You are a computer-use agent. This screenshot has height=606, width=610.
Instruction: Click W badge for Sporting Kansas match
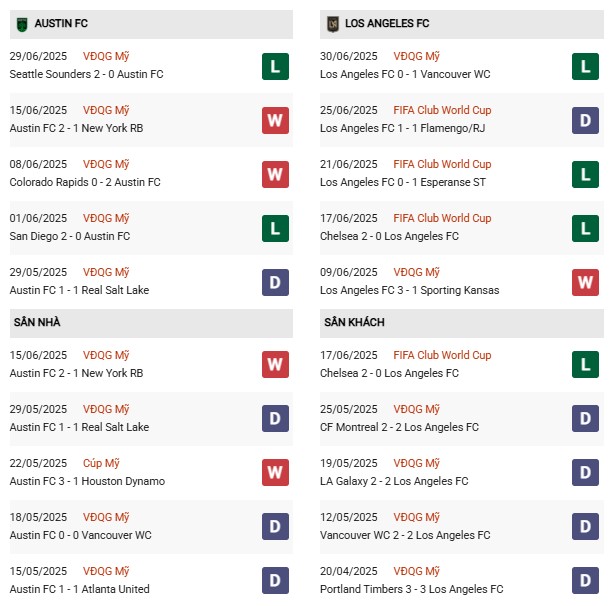coord(585,282)
